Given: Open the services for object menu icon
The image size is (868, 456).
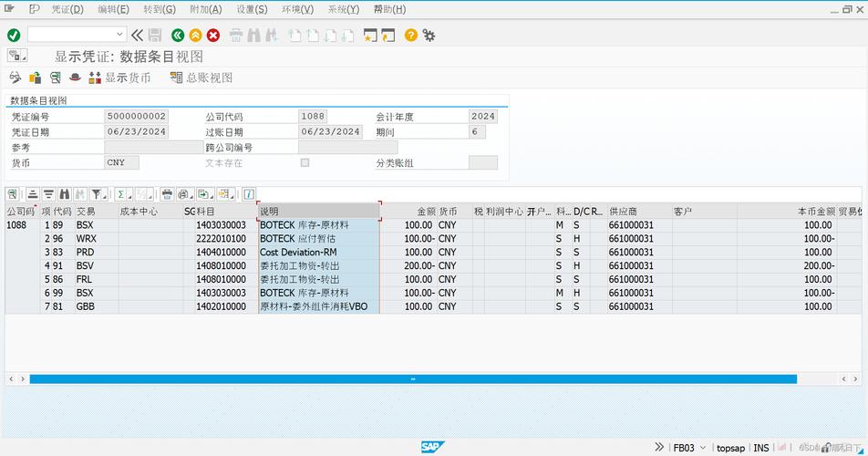Looking at the screenshot, I should point(16,56).
